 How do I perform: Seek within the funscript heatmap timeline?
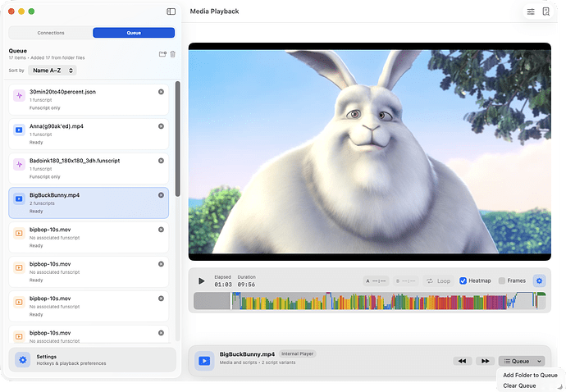pyautogui.click(x=370, y=301)
